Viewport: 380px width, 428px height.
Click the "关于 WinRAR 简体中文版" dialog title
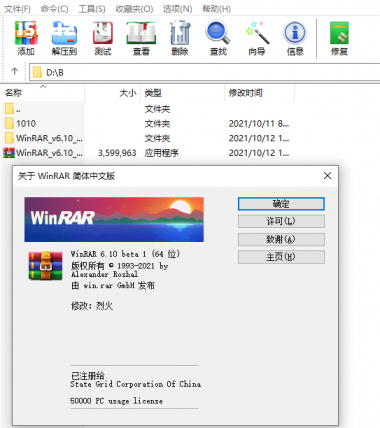pos(66,176)
